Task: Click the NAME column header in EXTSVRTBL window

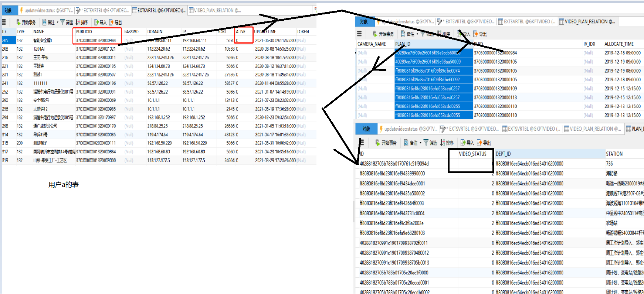Action: pyautogui.click(x=38, y=32)
